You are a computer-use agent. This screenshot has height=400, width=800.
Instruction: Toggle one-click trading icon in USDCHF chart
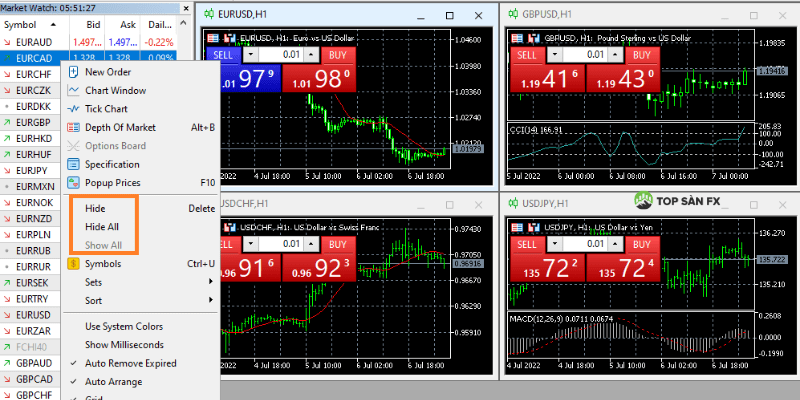pyautogui.click(x=230, y=227)
